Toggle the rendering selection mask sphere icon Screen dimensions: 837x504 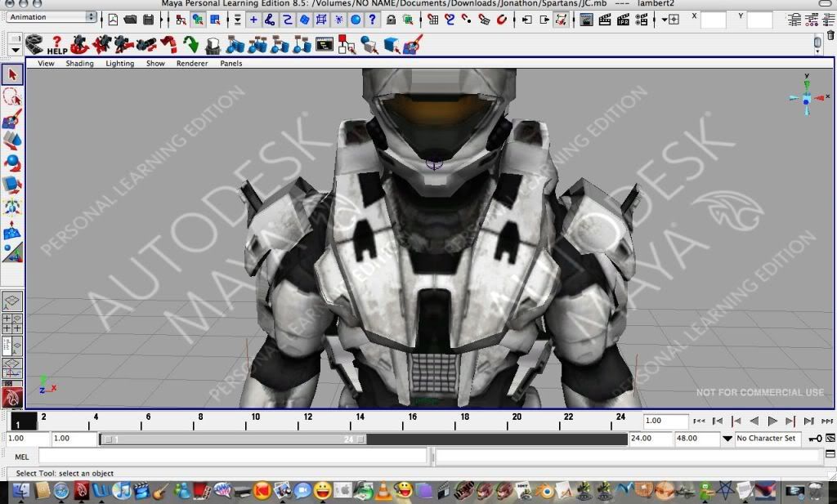(356, 20)
